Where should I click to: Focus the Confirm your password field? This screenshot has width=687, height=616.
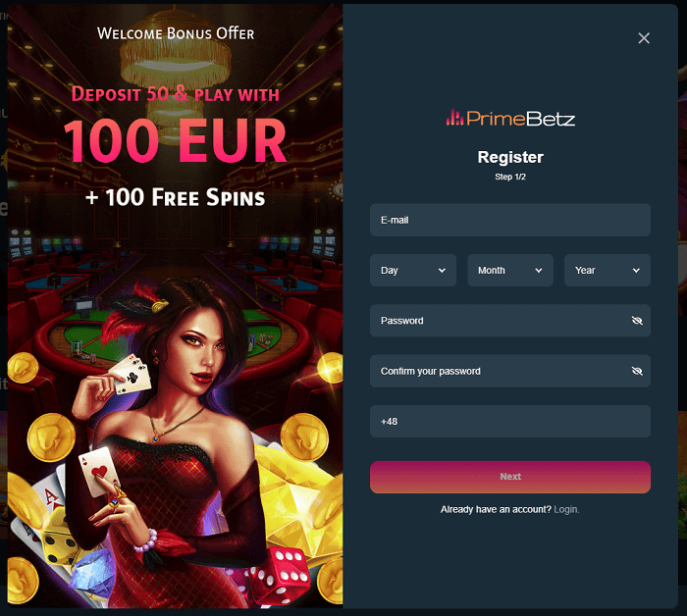coord(510,371)
